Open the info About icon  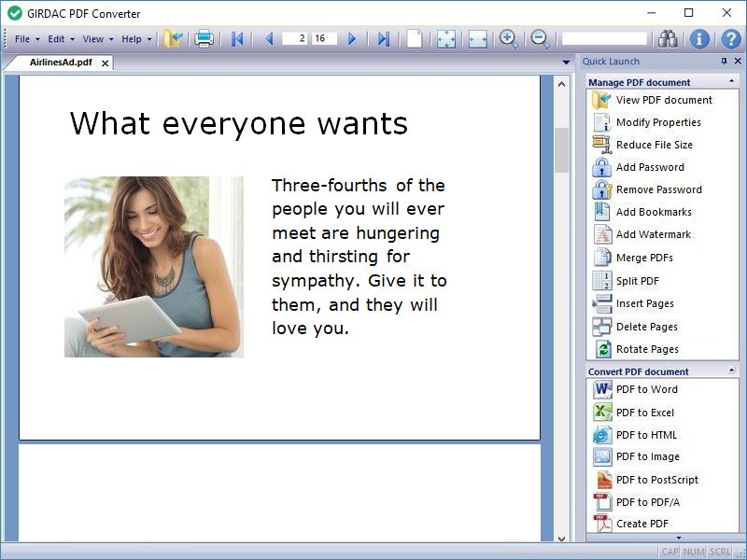(699, 38)
